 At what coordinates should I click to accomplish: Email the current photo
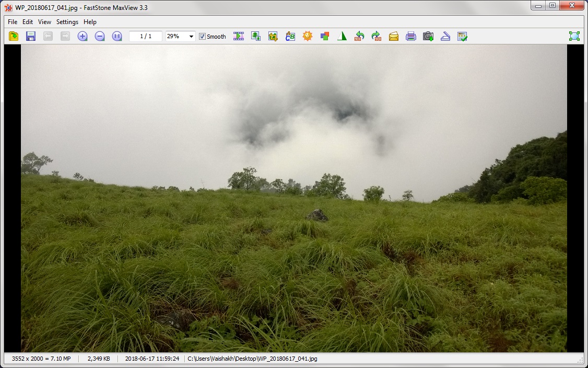point(393,36)
